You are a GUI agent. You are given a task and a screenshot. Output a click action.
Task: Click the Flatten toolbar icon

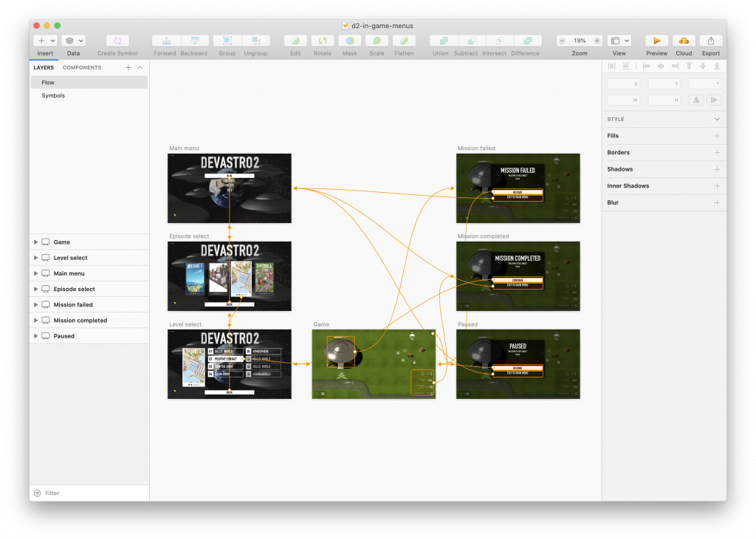(x=404, y=41)
